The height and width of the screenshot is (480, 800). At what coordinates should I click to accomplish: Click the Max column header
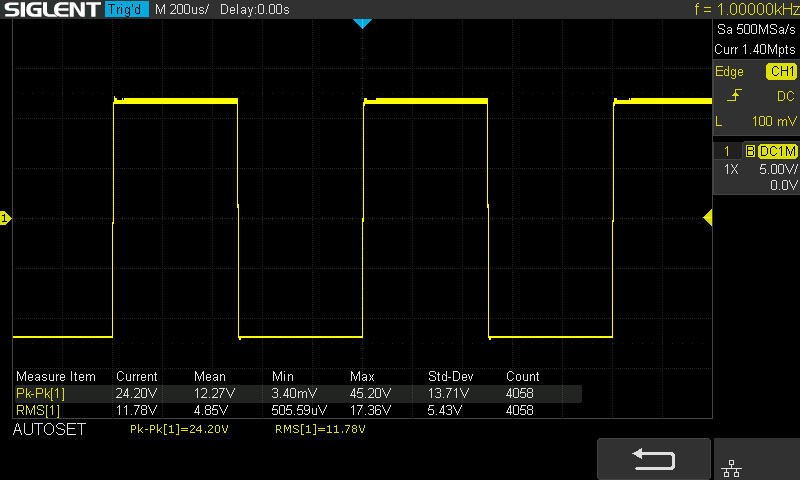pyautogui.click(x=362, y=376)
